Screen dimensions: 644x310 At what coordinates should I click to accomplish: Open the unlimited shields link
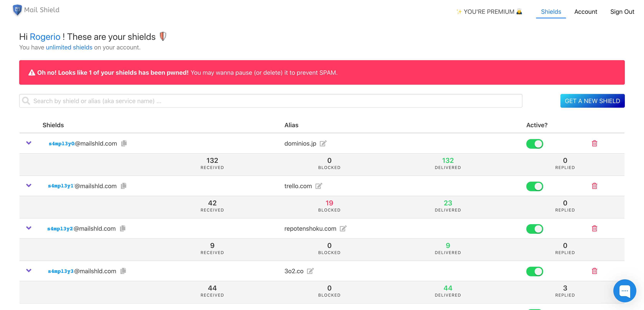pos(69,47)
